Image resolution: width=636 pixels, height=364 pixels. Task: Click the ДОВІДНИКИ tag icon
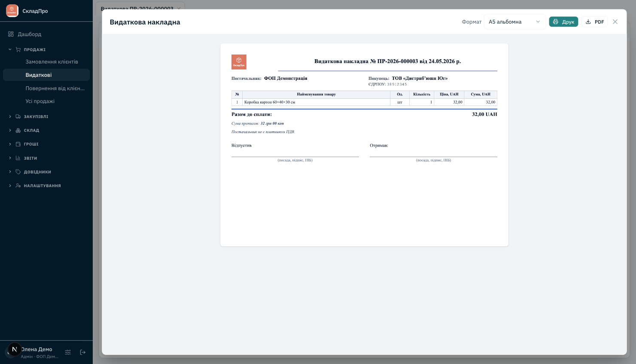tap(18, 172)
